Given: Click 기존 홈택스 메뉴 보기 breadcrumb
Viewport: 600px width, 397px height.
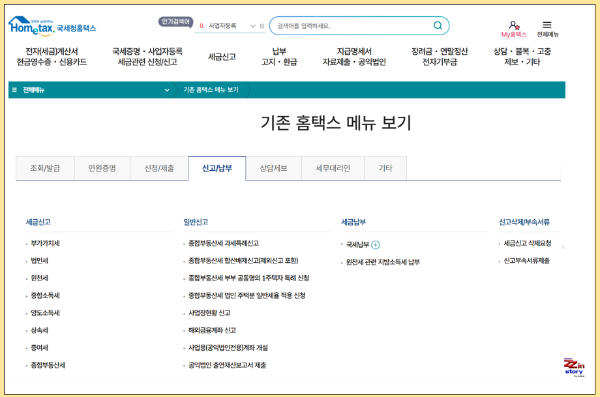Looking at the screenshot, I should coord(211,90).
